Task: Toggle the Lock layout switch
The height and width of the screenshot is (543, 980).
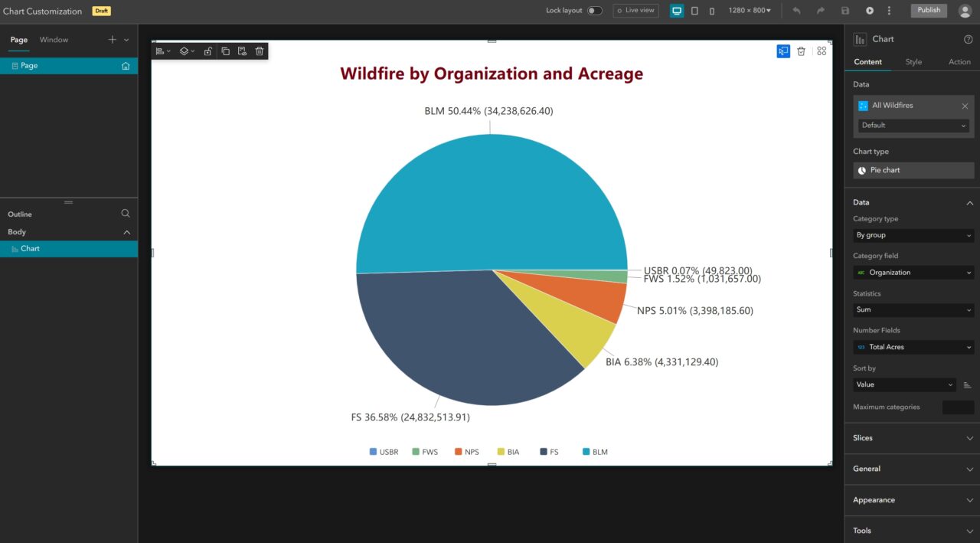Action: (595, 11)
